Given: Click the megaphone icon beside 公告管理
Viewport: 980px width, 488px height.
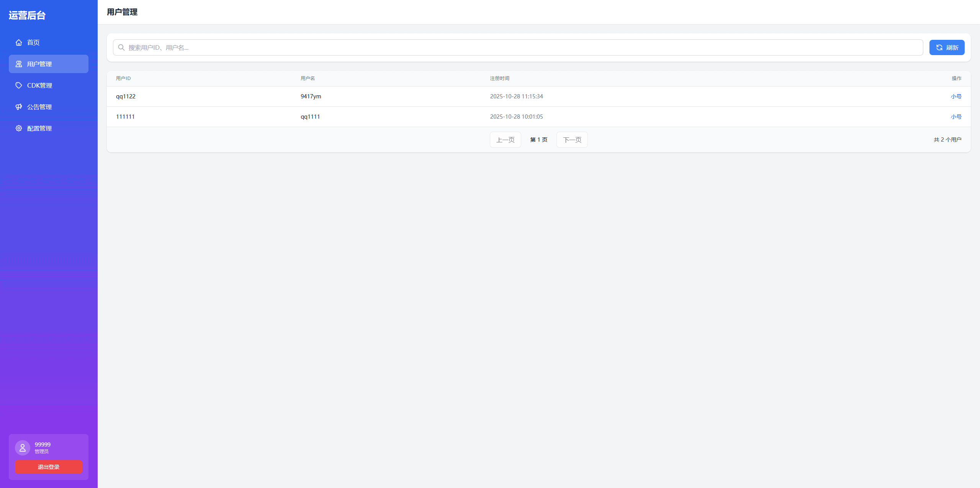Looking at the screenshot, I should coord(18,107).
